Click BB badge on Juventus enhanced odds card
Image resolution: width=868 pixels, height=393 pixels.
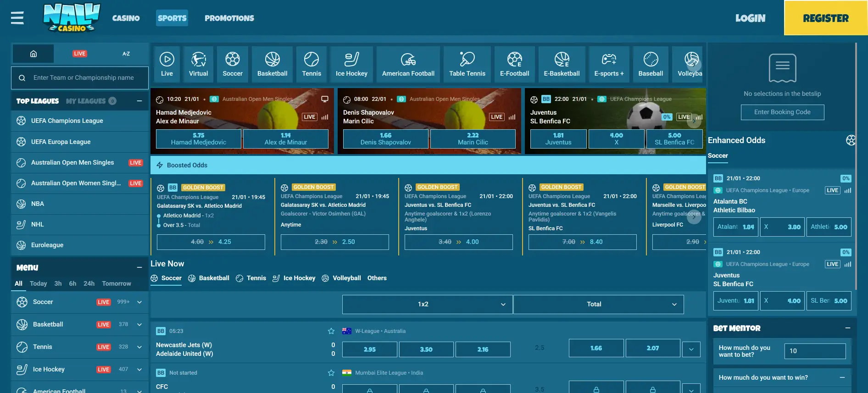[x=718, y=252]
